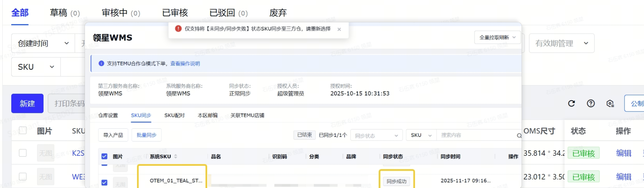The width and height of the screenshot is (644, 188).
Task: Open the 关联TEMU店铺 tab
Action: 247,115
